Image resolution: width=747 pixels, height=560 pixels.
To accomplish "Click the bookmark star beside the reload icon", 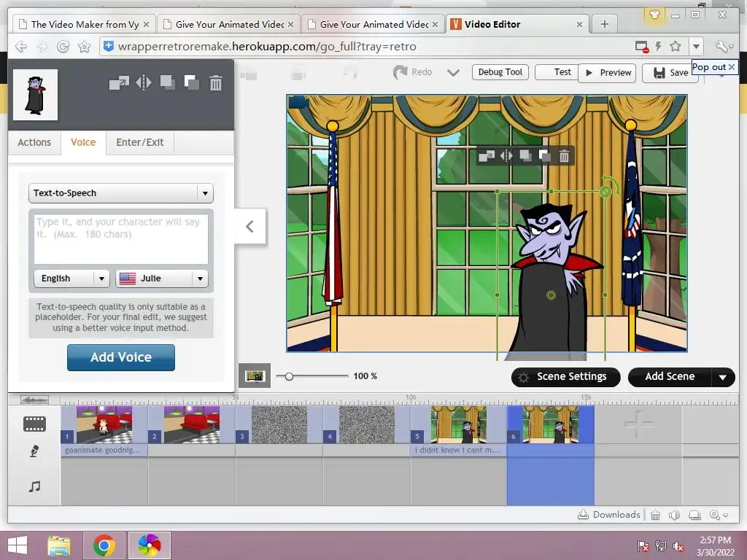I will click(x=85, y=46).
